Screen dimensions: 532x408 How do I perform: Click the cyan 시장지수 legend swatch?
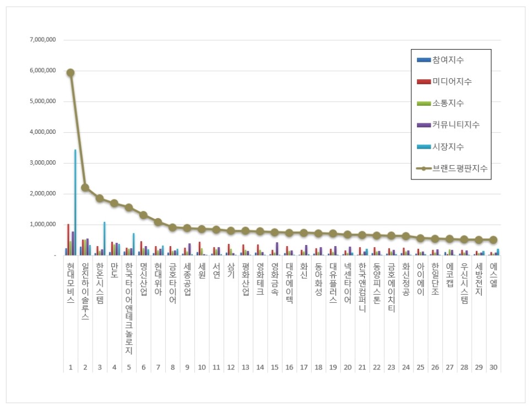424,147
